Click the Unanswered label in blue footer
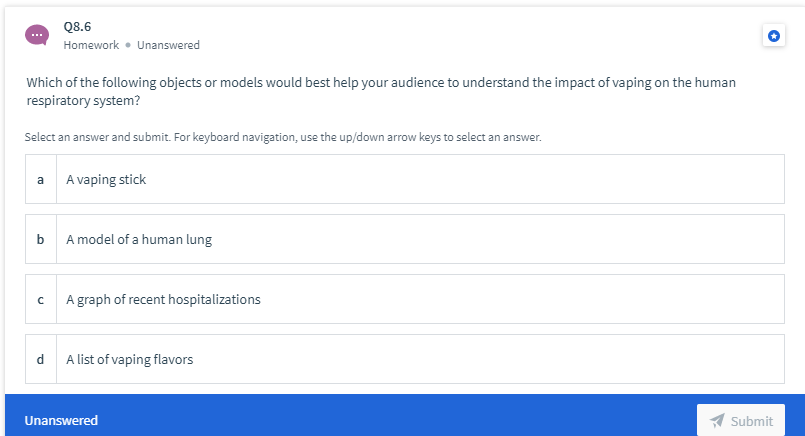The image size is (805, 436). (61, 421)
